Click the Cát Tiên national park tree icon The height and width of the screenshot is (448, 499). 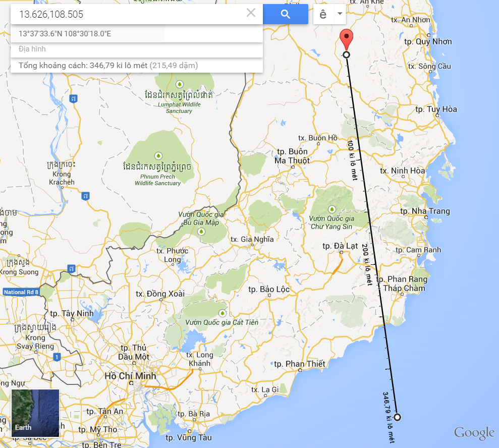click(223, 313)
